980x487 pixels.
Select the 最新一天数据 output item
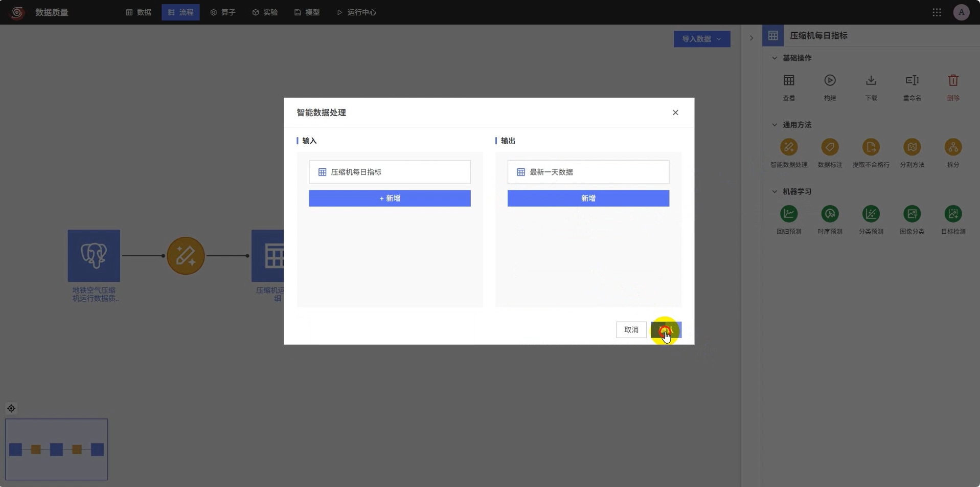(588, 172)
